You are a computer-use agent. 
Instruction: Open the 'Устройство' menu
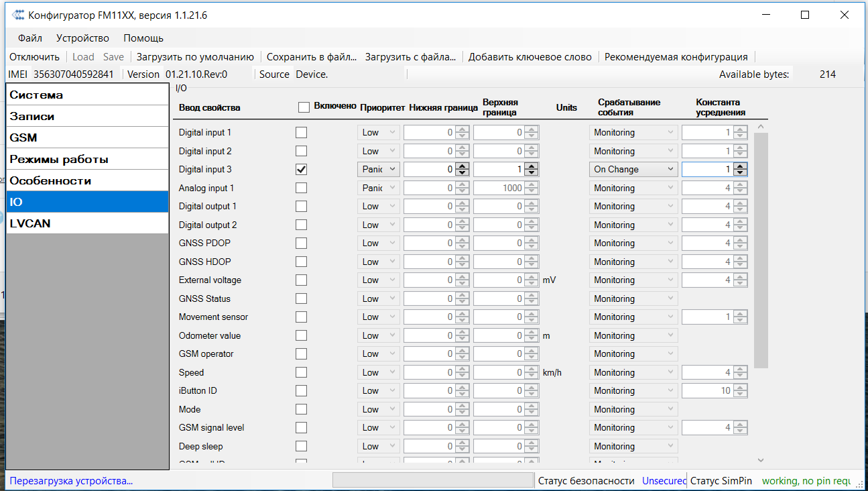pyautogui.click(x=82, y=38)
